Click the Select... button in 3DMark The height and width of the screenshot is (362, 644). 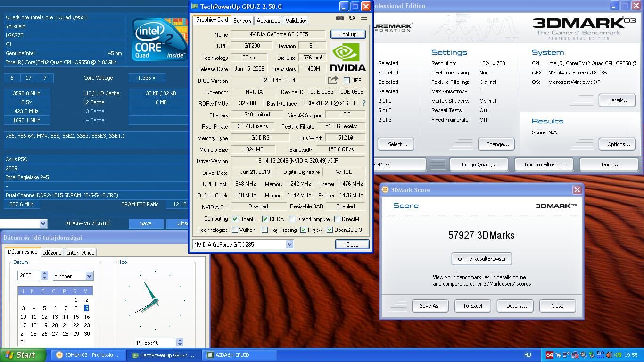point(397,144)
